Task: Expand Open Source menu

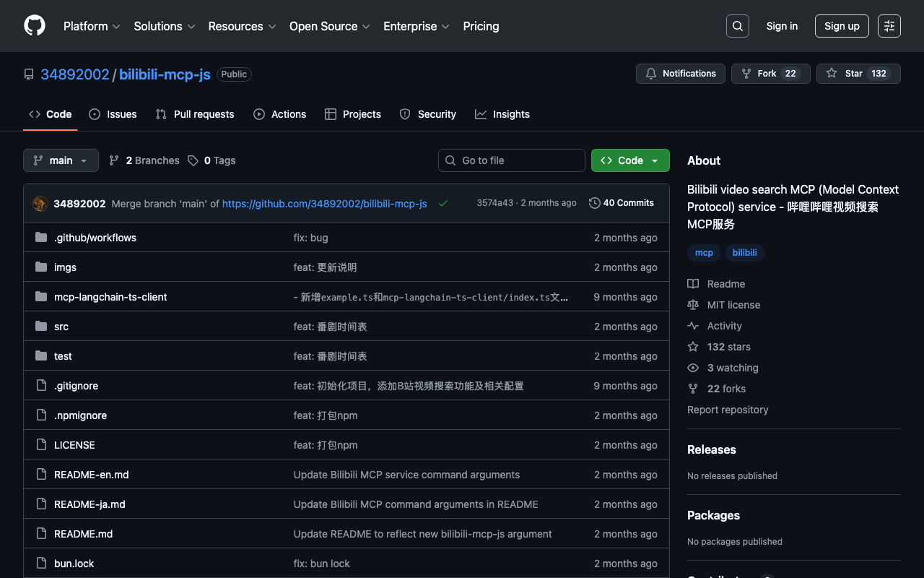Action: tap(329, 26)
